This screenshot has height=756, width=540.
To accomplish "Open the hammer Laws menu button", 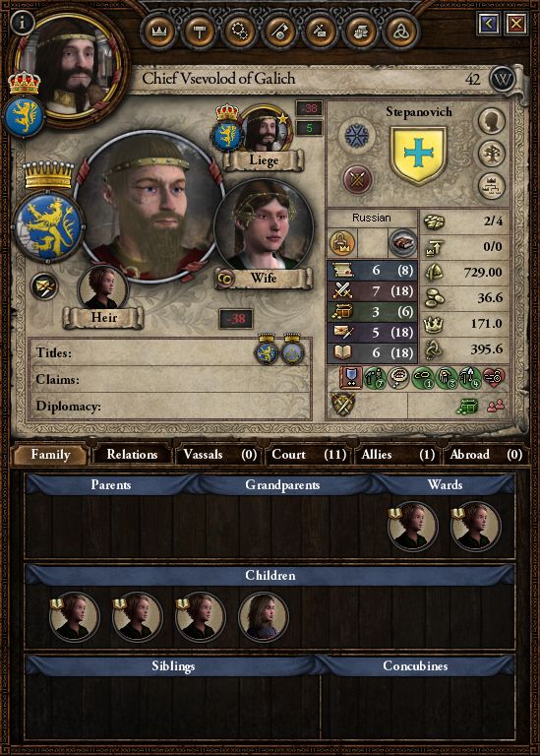I will 199,31.
